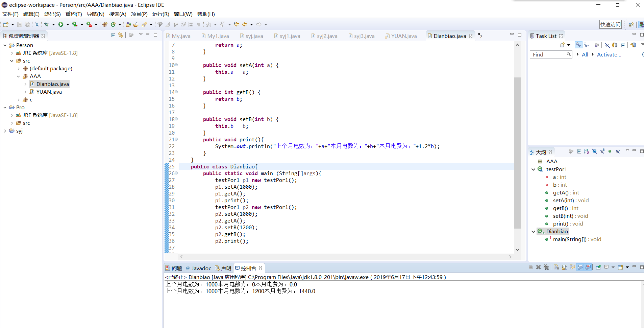This screenshot has height=328, width=644.
Task: Expand the syj project node
Action: [x=5, y=131]
